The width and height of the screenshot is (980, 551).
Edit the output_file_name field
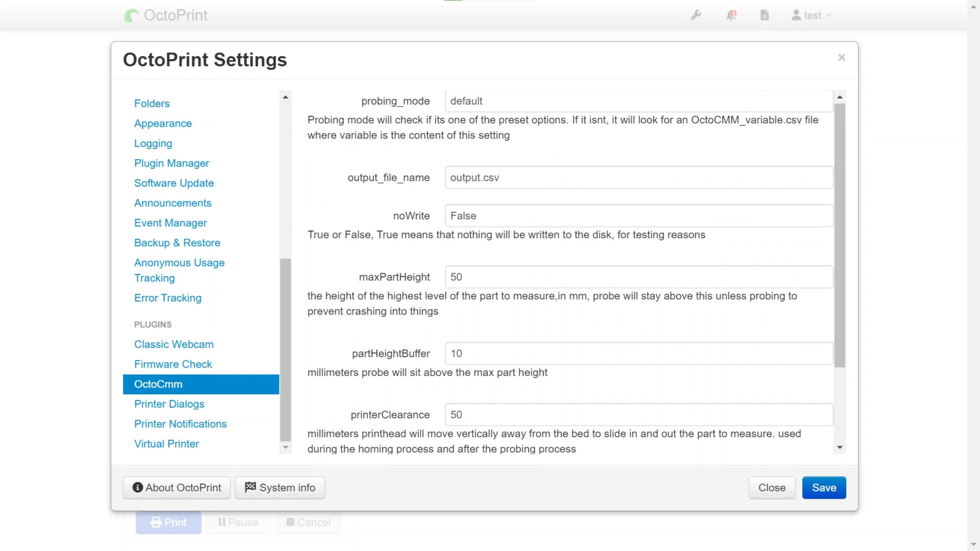(637, 177)
